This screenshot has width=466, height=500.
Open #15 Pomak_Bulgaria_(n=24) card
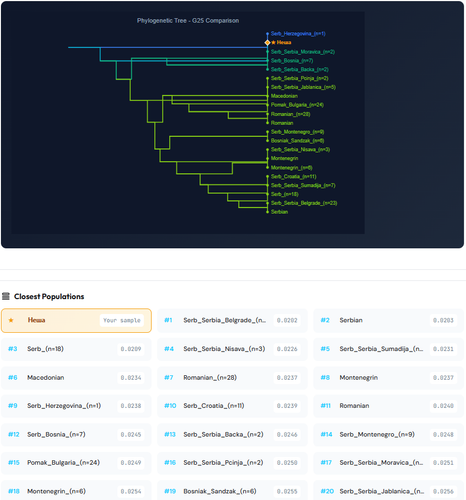76,463
